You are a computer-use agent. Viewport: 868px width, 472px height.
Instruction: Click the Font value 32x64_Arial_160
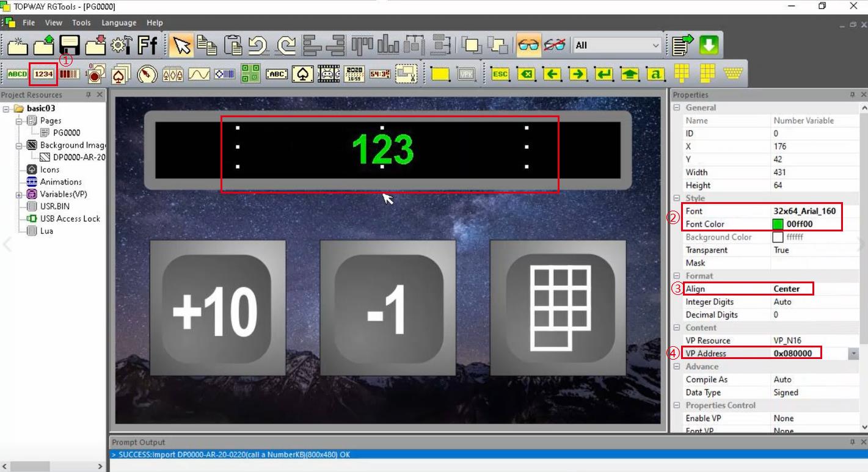coord(804,211)
